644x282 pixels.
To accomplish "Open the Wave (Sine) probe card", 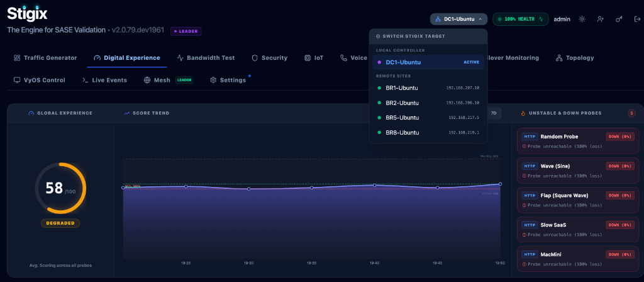I will click(x=578, y=171).
